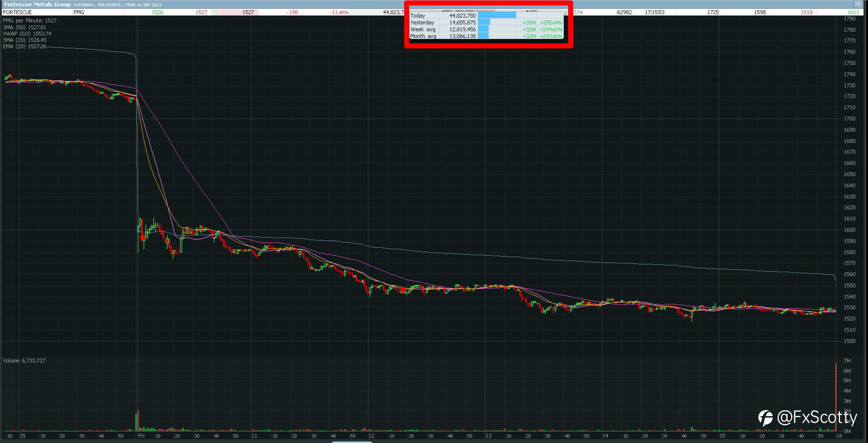Click the -11.48% percent change value

(339, 12)
